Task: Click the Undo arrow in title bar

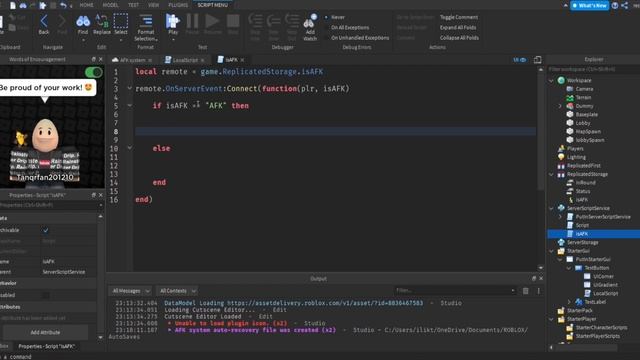Action: pyautogui.click(x=63, y=5)
